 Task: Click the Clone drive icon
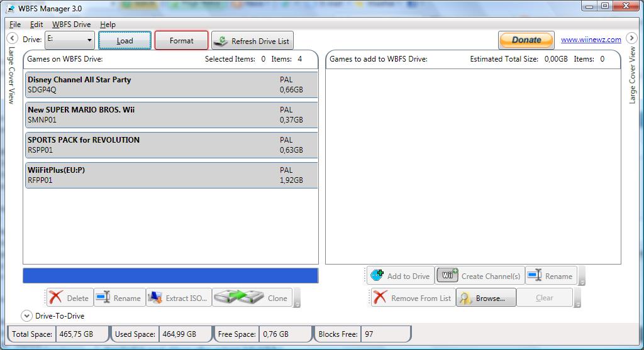tap(238, 298)
